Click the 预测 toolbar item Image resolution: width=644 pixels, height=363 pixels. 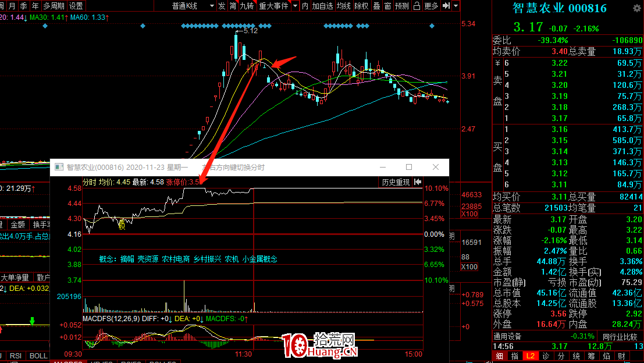pos(401,6)
